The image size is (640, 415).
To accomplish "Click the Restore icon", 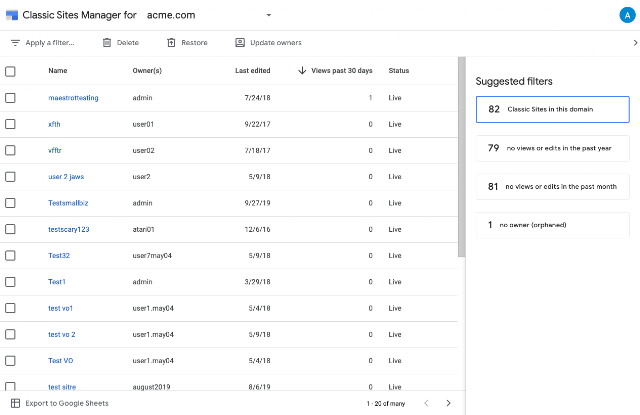I will (171, 42).
